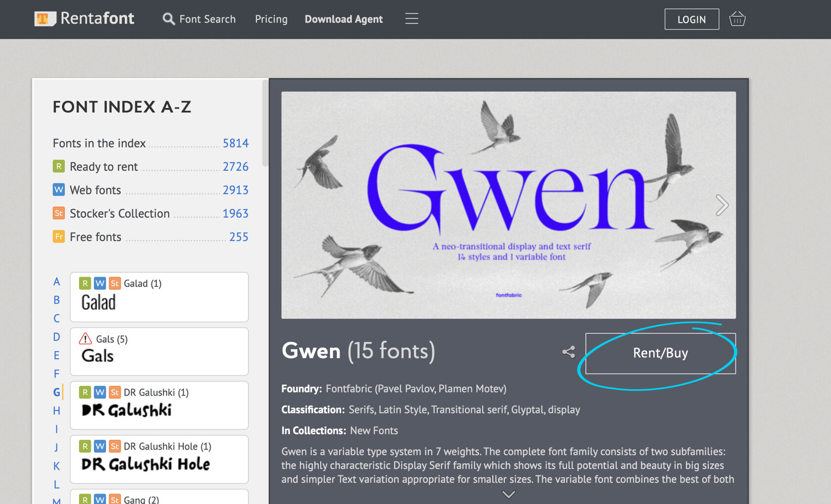Click the 'FONT INDEX A-Z' heading

tap(122, 107)
